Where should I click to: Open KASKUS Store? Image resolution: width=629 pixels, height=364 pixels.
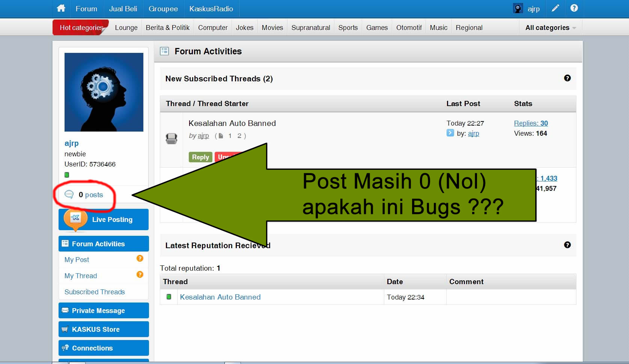(104, 329)
